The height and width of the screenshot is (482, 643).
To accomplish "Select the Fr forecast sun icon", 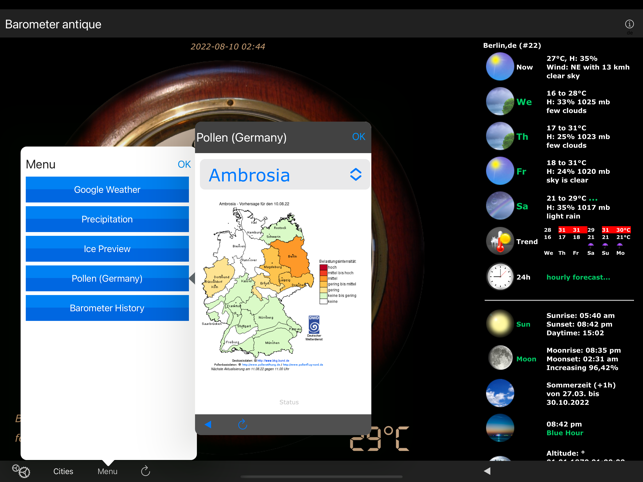I will pyautogui.click(x=500, y=171).
